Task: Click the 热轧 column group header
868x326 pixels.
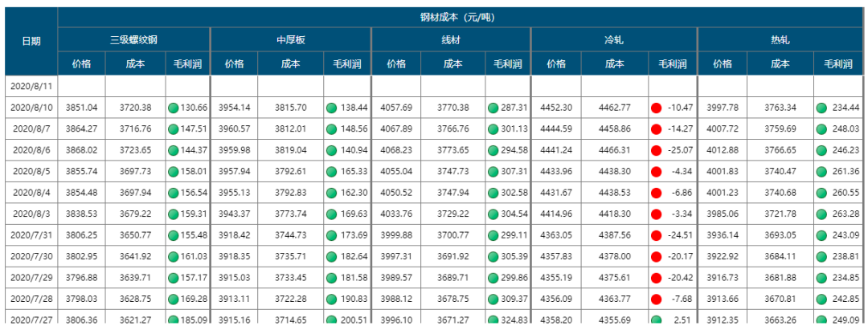Action: pos(779,39)
